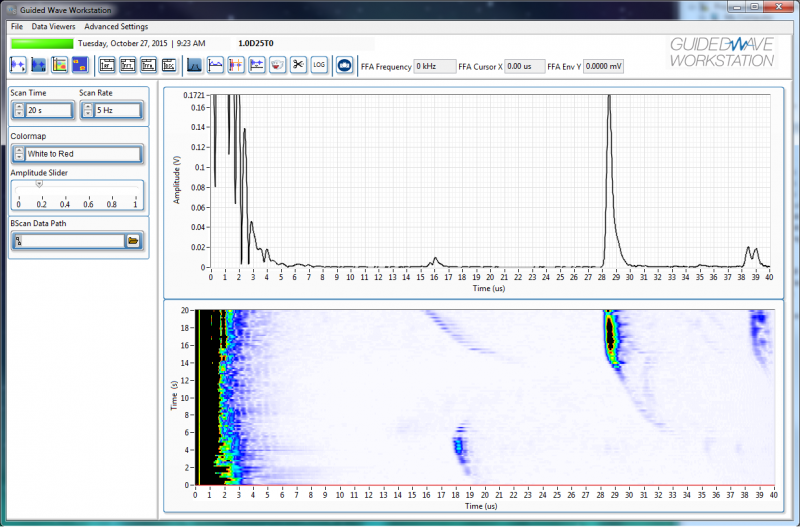
Task: Browse folder for BScan Data Path
Action: point(133,241)
